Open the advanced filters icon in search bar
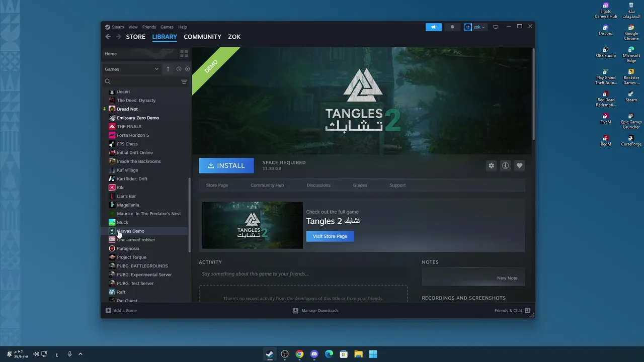The image size is (644, 362). pyautogui.click(x=184, y=81)
